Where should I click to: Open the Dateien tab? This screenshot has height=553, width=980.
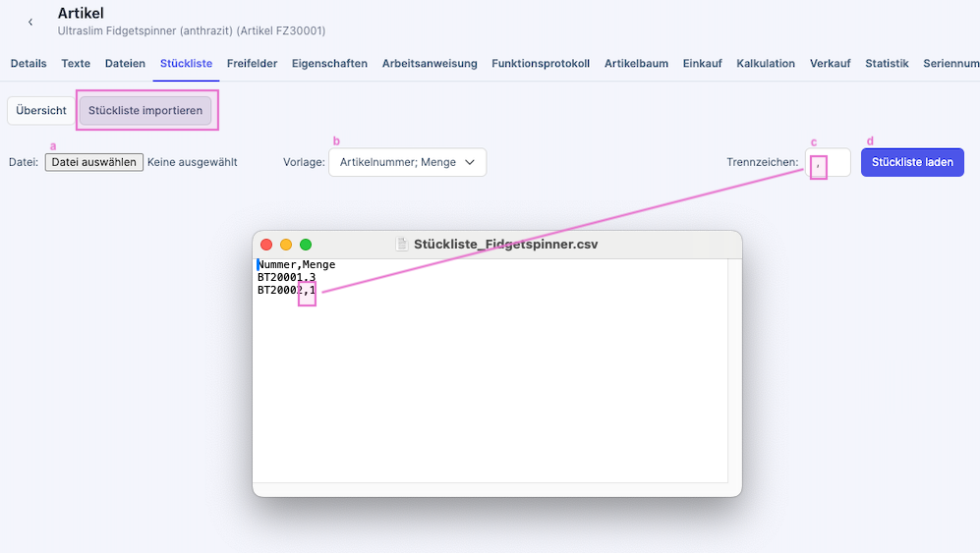coord(125,64)
